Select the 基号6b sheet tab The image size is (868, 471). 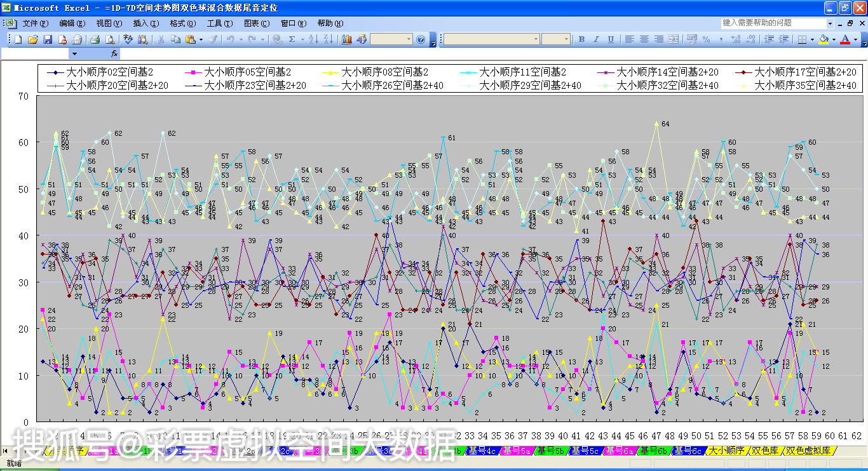tap(653, 451)
